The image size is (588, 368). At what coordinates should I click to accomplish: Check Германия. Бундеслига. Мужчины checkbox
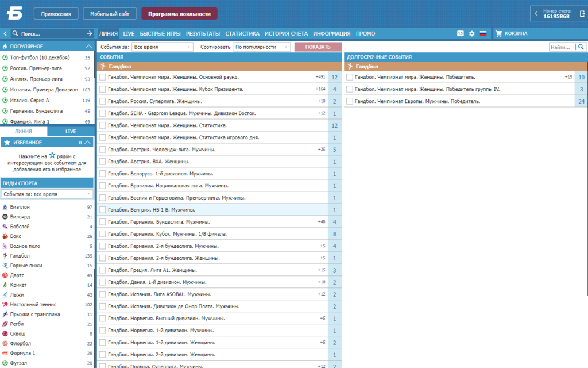click(102, 222)
